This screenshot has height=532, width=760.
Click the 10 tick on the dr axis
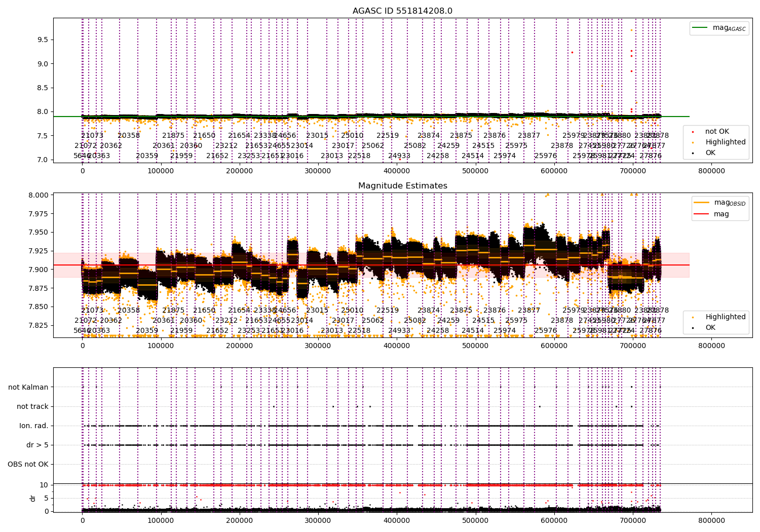pyautogui.click(x=44, y=485)
